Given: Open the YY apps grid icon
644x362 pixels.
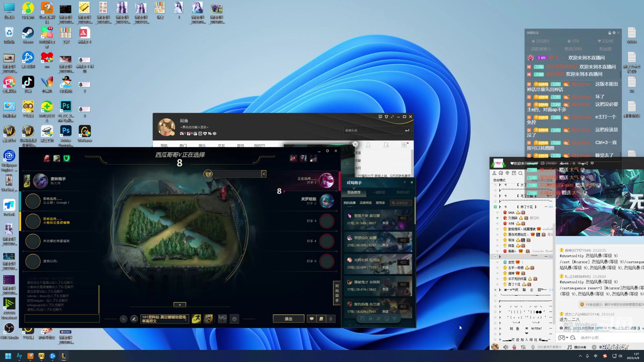Looking at the screenshot, I should click(x=404, y=145).
